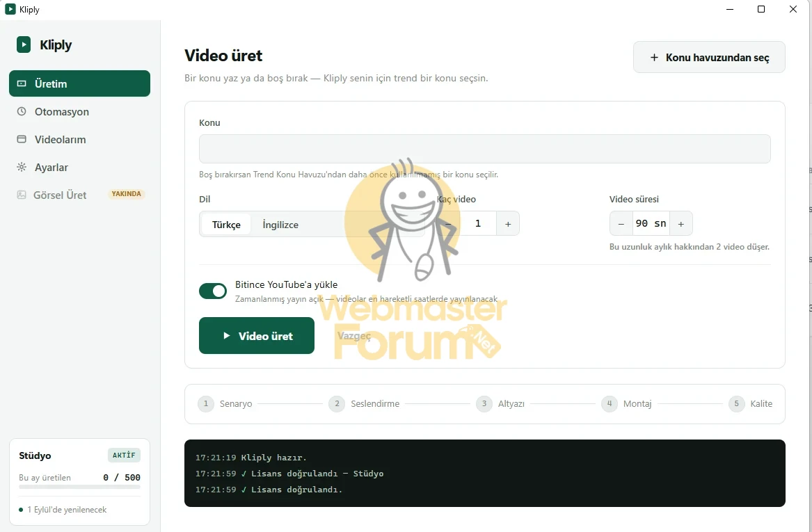Click step 3 Altyazı in pipeline
Image resolution: width=812 pixels, height=532 pixels.
[x=500, y=403]
